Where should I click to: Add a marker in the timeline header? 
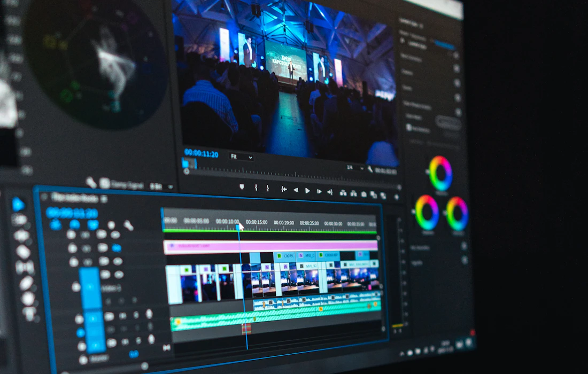pos(111,225)
